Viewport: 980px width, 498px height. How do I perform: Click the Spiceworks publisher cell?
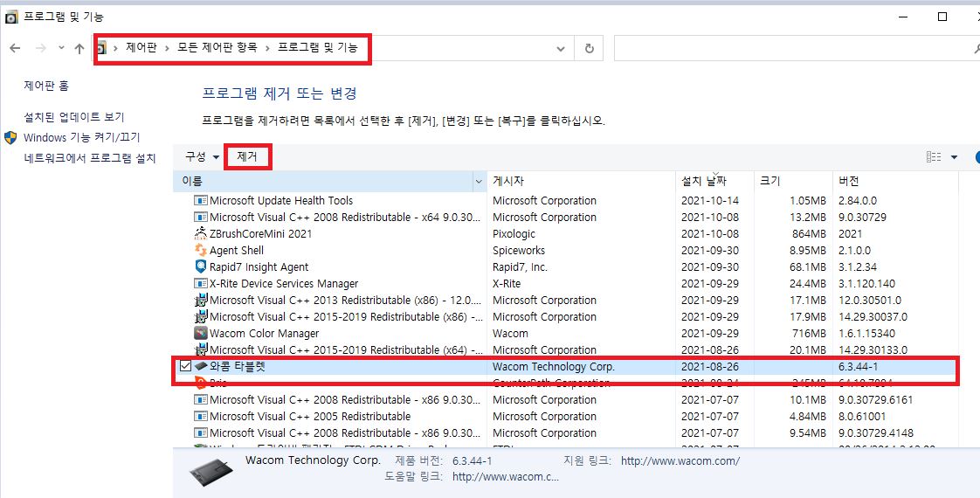pyautogui.click(x=519, y=251)
